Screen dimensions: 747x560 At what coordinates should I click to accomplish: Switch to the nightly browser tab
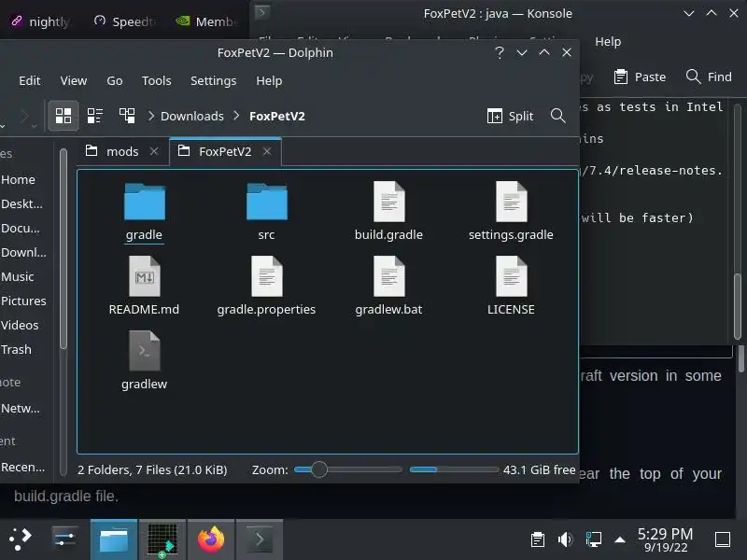pyautogui.click(x=40, y=21)
